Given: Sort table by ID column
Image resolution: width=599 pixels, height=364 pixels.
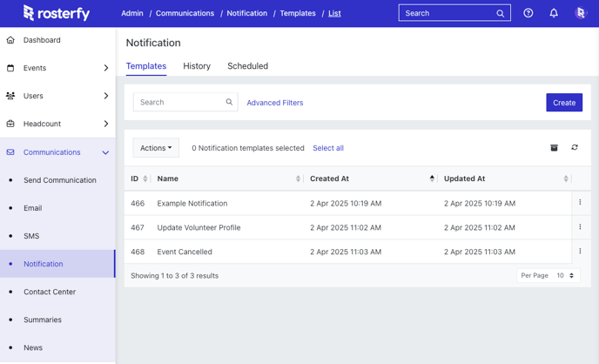Looking at the screenshot, I should [145, 179].
